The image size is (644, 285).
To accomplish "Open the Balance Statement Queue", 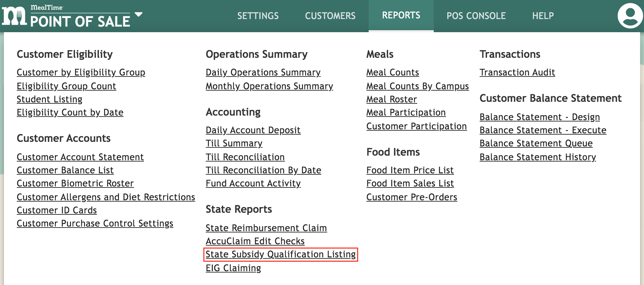I will coord(536,143).
